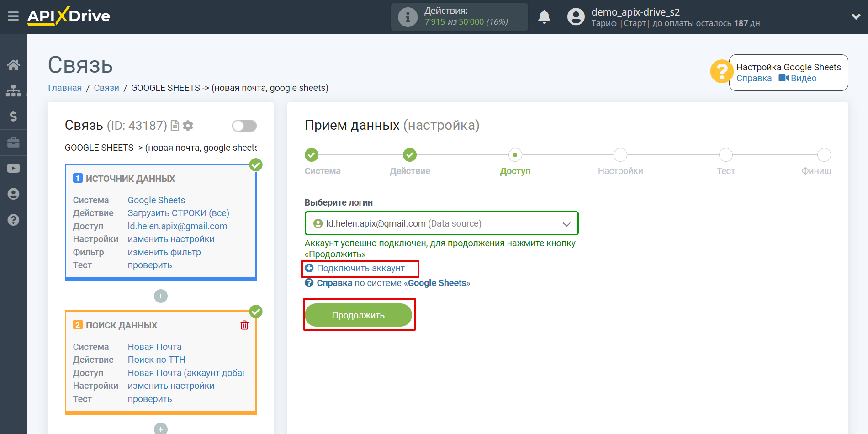Click Поиск по ТТН action link
The height and width of the screenshot is (434, 868).
tap(156, 360)
